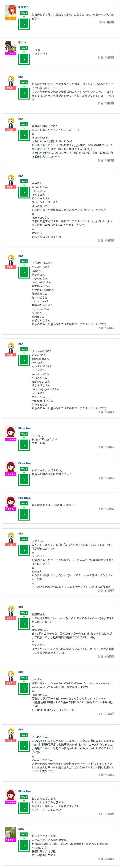Click the clock icon next to 約17時間前
The height and width of the screenshot is (868, 122).
click(x=99, y=859)
